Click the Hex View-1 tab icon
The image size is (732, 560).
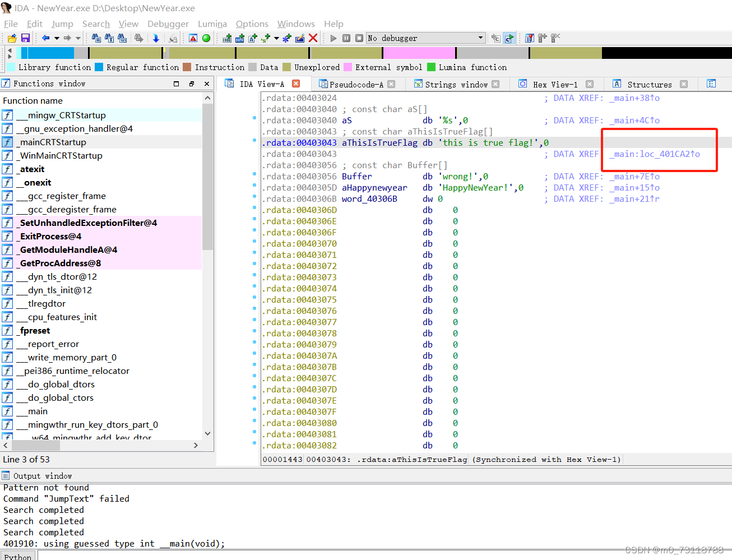pos(523,84)
